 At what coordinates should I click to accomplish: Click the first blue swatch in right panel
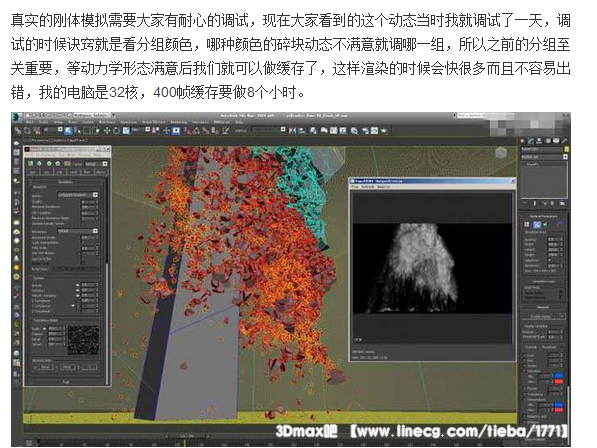click(559, 376)
